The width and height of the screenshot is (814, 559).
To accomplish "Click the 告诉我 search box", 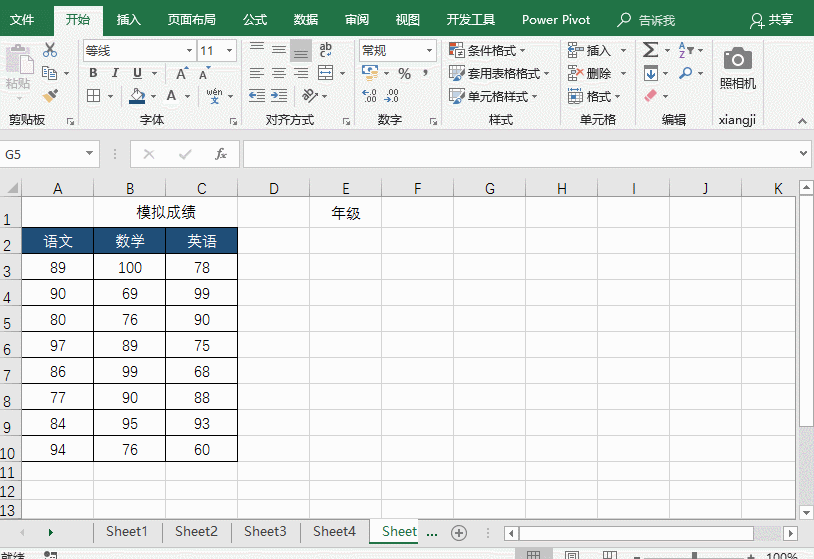I will click(646, 20).
